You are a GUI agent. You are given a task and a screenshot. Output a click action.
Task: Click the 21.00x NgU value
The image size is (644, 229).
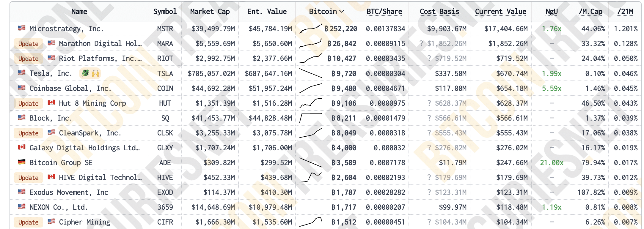(x=552, y=162)
